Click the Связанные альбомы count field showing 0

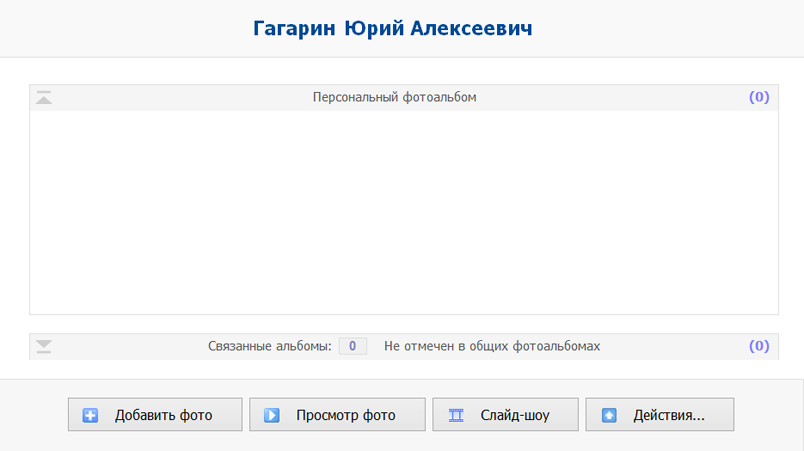click(x=352, y=346)
